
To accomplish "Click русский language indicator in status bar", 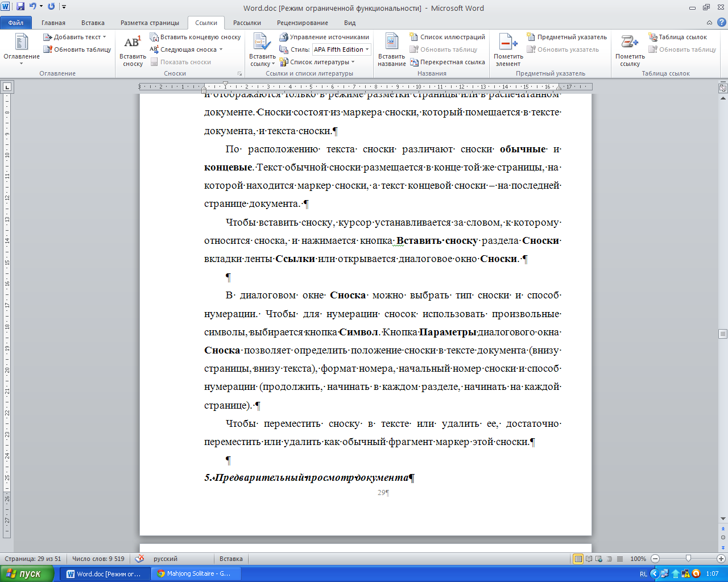I will pos(166,559).
